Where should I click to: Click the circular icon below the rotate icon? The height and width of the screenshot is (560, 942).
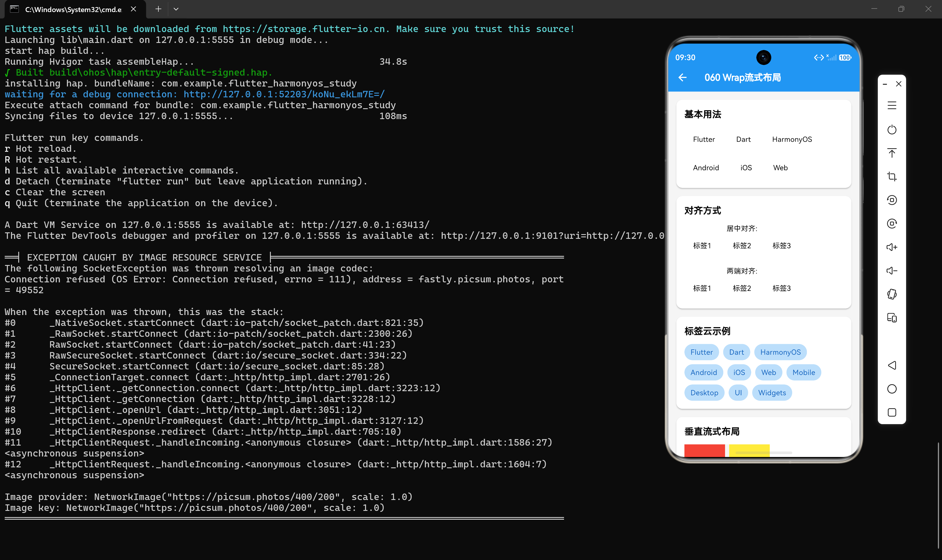[x=892, y=224]
